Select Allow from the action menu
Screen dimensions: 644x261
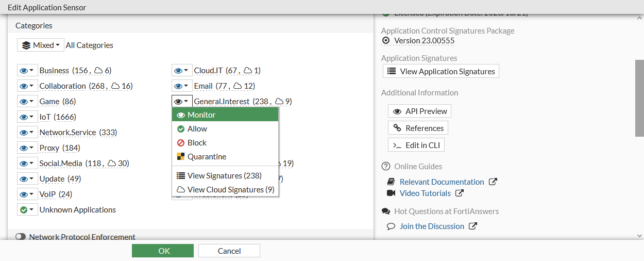[x=197, y=129]
